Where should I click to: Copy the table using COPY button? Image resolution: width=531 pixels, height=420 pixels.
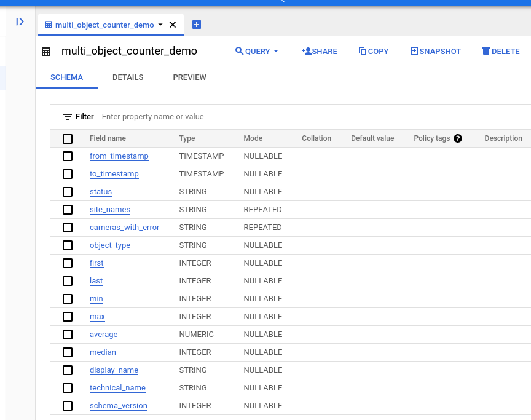[374, 52]
